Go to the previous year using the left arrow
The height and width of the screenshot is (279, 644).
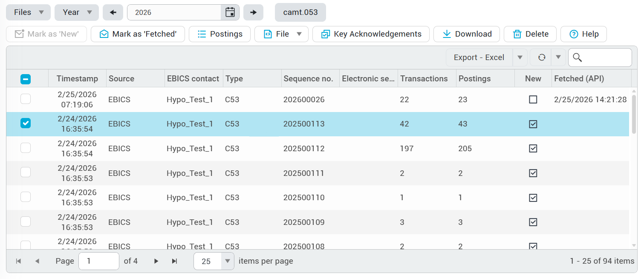pyautogui.click(x=113, y=12)
